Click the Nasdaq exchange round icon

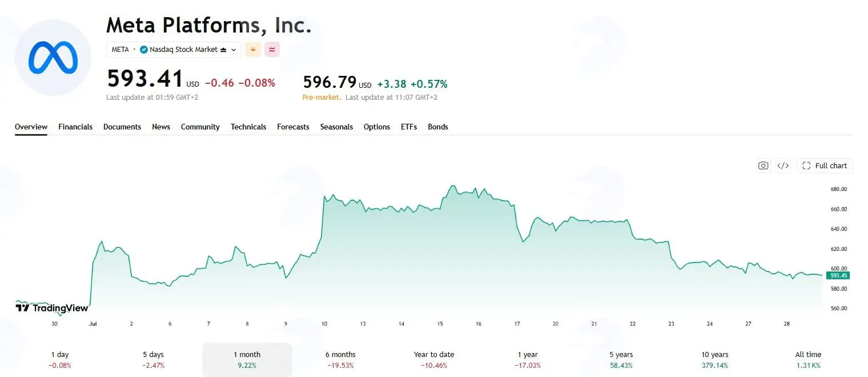pos(144,50)
